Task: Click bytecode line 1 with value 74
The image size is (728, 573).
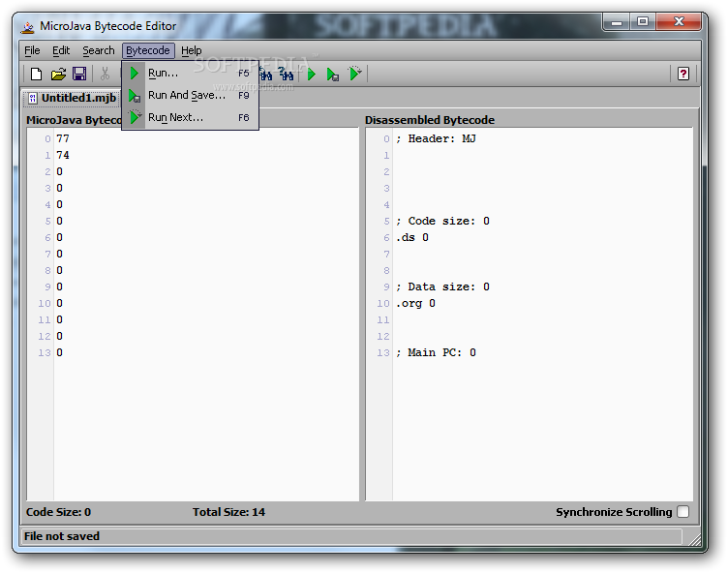Action: coord(63,155)
